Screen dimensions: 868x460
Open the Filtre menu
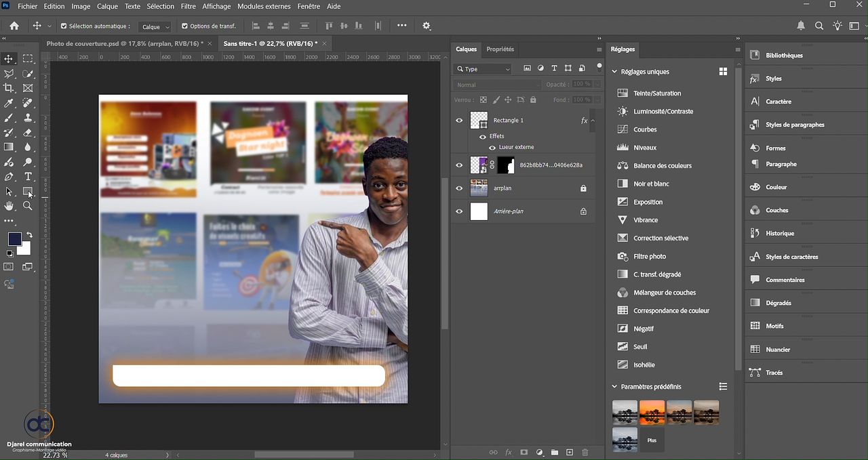click(189, 6)
